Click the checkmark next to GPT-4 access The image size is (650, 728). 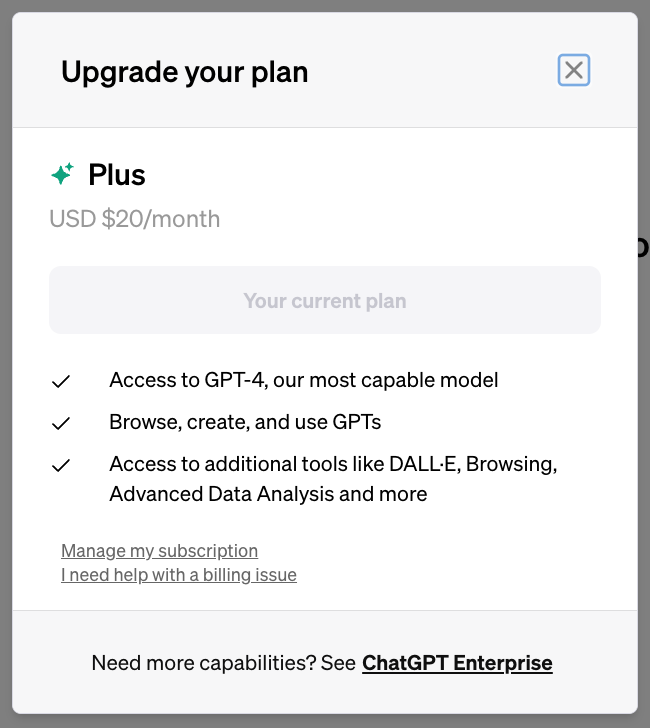[x=61, y=382]
